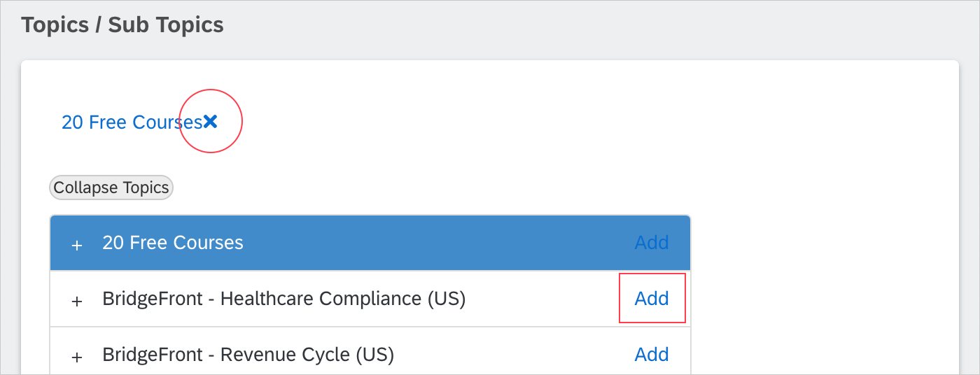Viewport: 980px width, 375px height.
Task: Click the highlighted blue topic row's empty middle
Action: pyautogui.click(x=434, y=243)
